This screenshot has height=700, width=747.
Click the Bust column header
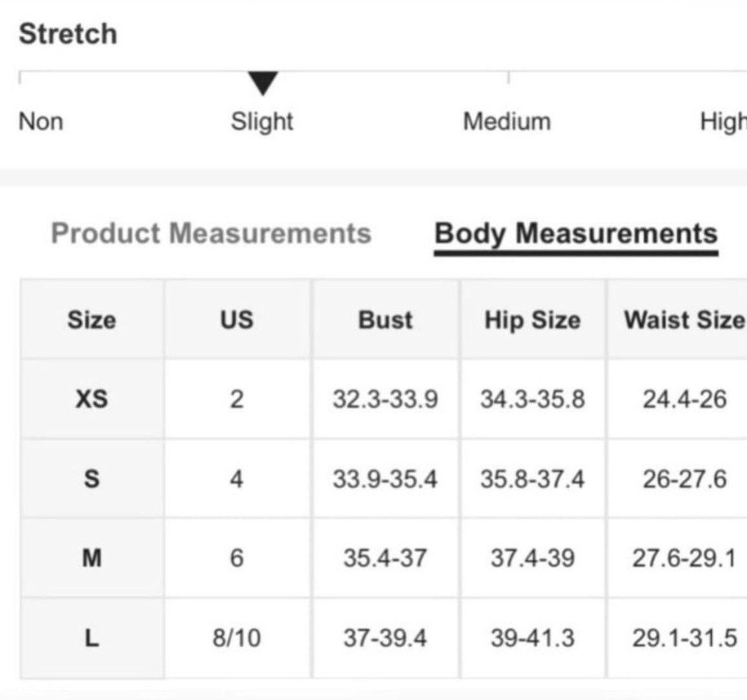(x=385, y=320)
